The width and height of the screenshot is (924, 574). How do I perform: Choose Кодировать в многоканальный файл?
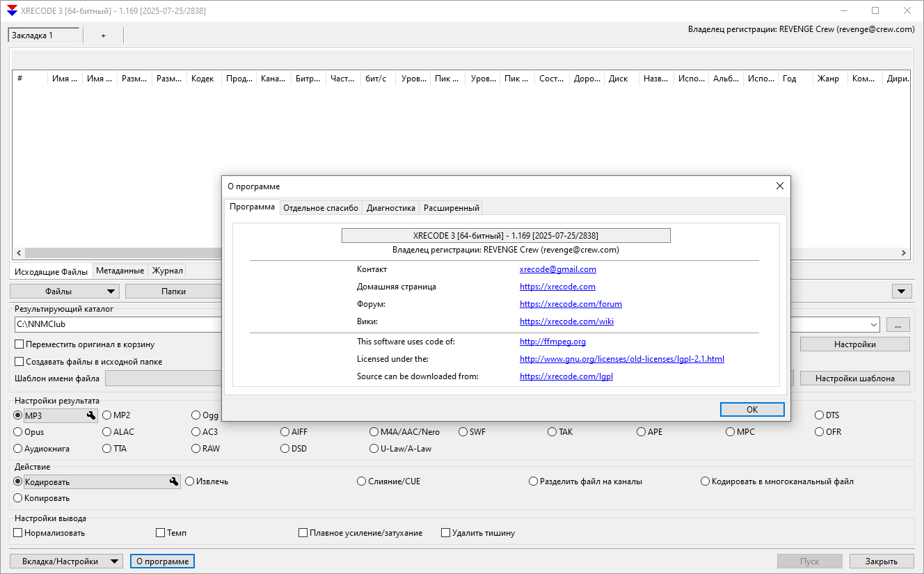pyautogui.click(x=706, y=481)
